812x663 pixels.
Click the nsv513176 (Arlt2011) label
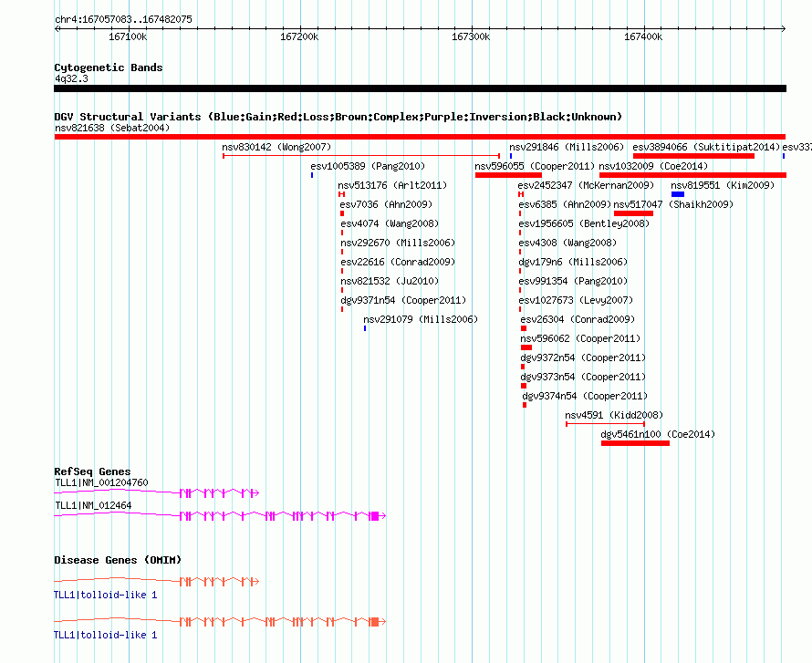tap(392, 185)
